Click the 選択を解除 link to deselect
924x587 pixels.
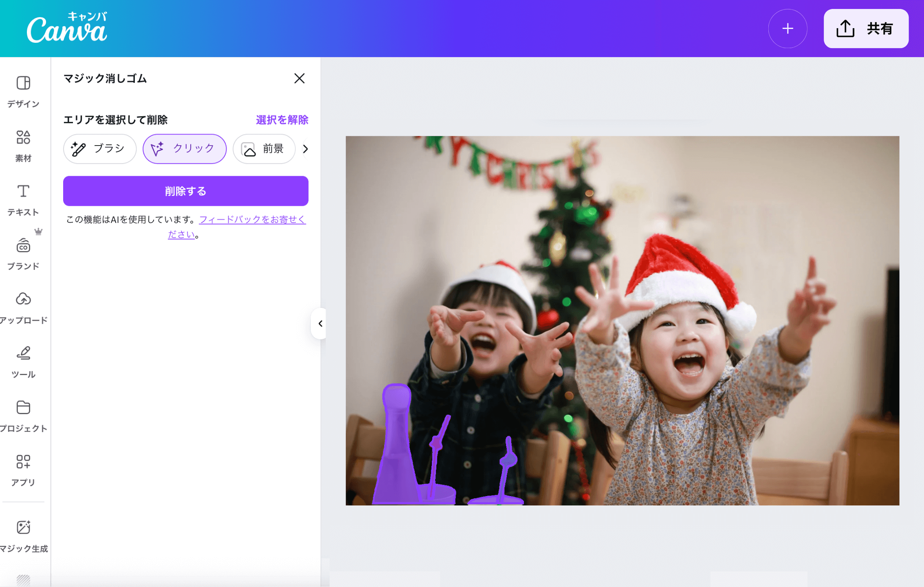coord(282,119)
